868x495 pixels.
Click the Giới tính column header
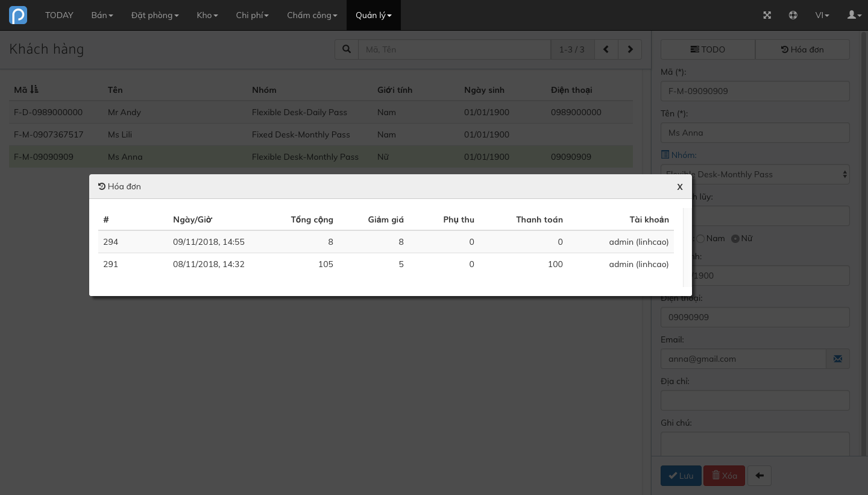395,90
